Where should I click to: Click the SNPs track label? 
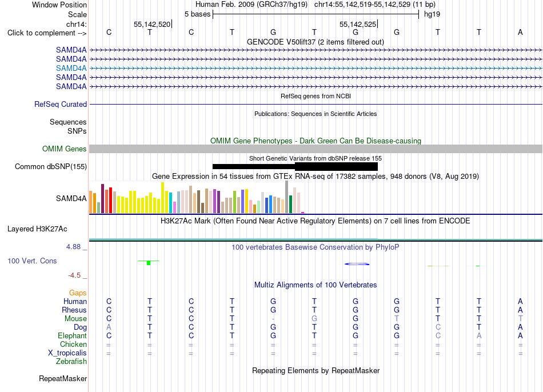tap(77, 131)
